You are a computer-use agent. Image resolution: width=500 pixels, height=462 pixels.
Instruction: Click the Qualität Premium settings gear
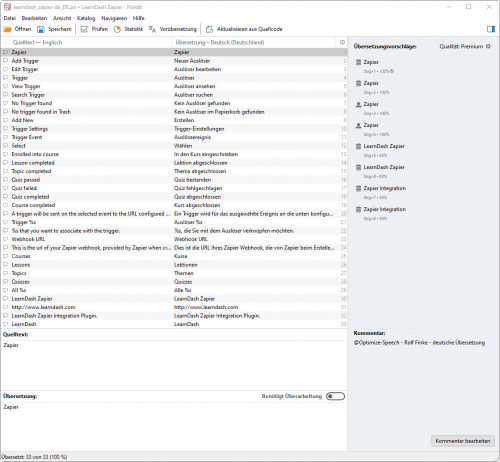pos(488,46)
